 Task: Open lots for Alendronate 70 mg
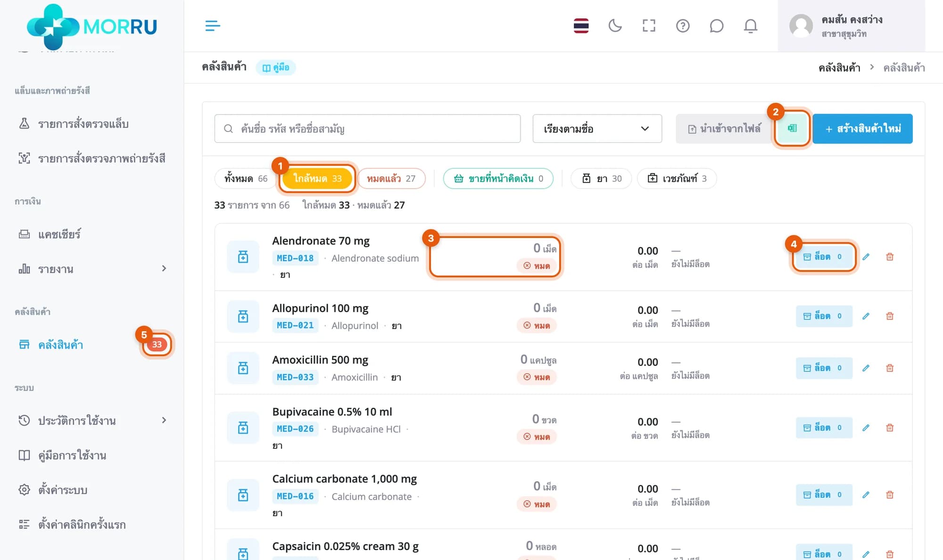(824, 257)
